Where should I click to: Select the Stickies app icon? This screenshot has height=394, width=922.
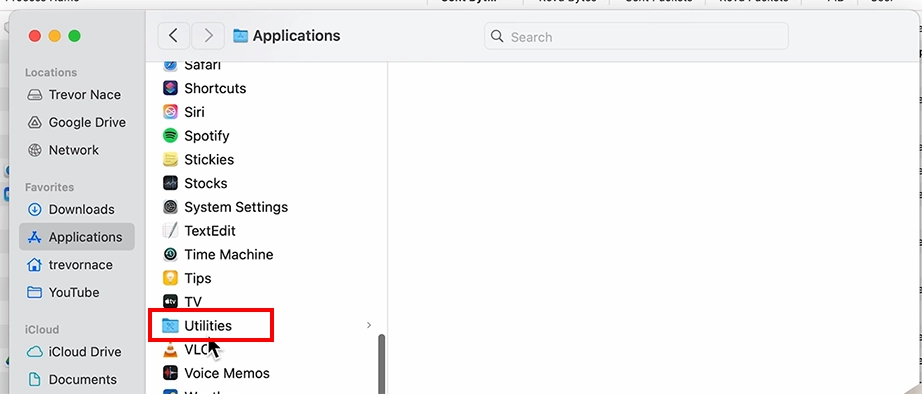171,159
